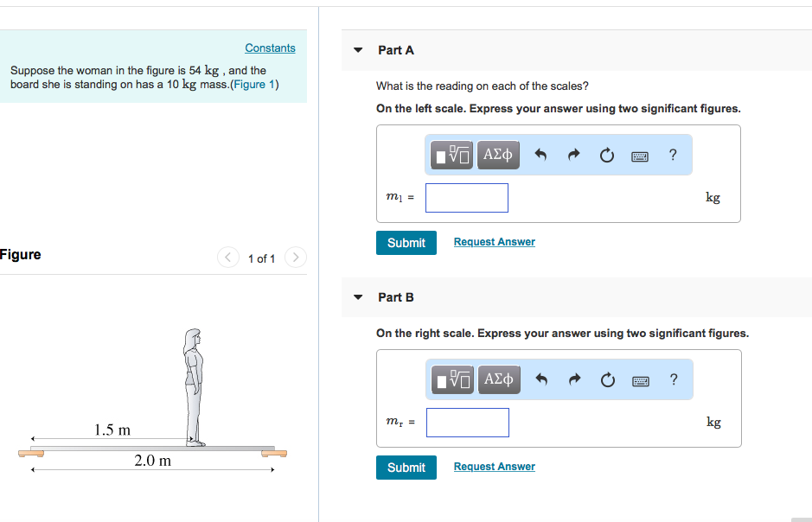Collapse the Part B section
Screen dimensions: 812x522
point(358,297)
